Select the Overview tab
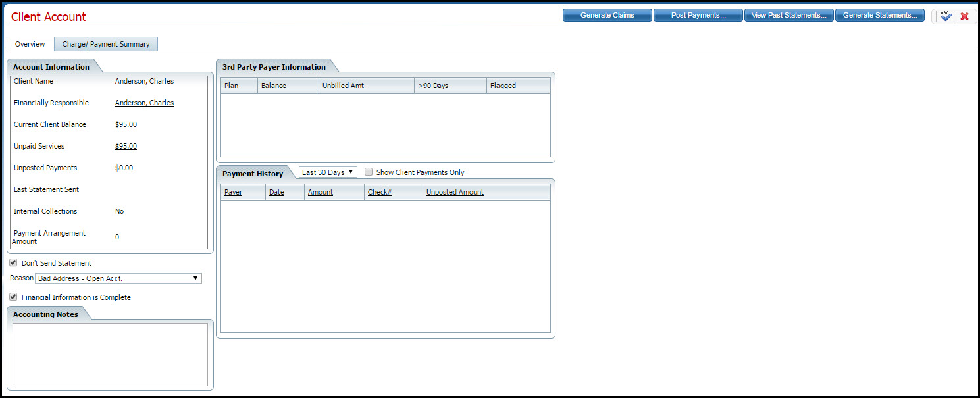Screen dimensions: 980x398 (30, 43)
